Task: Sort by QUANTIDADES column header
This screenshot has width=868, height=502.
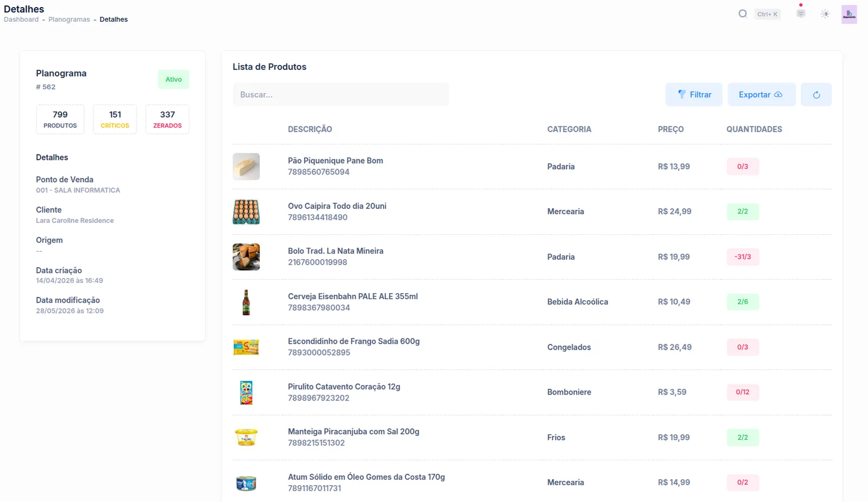Action: [754, 130]
